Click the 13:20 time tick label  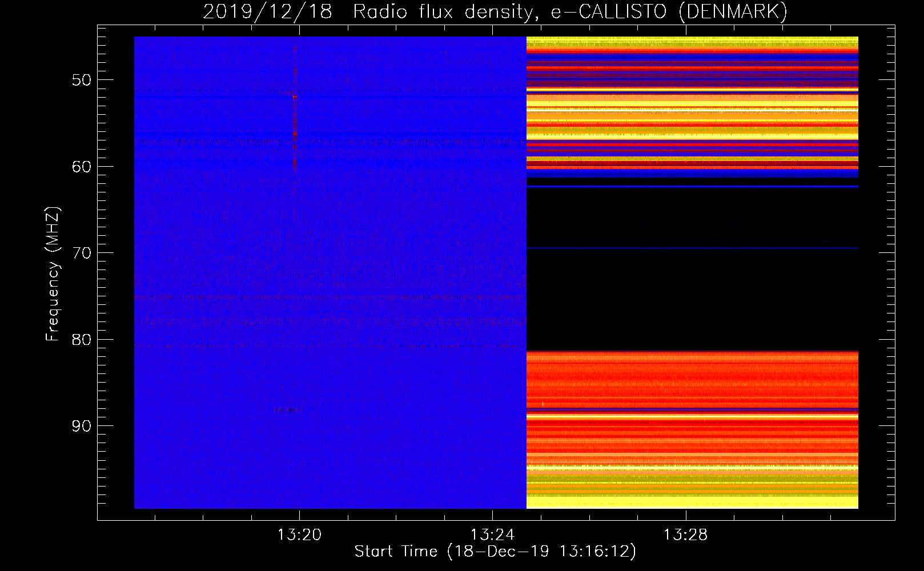pos(299,535)
